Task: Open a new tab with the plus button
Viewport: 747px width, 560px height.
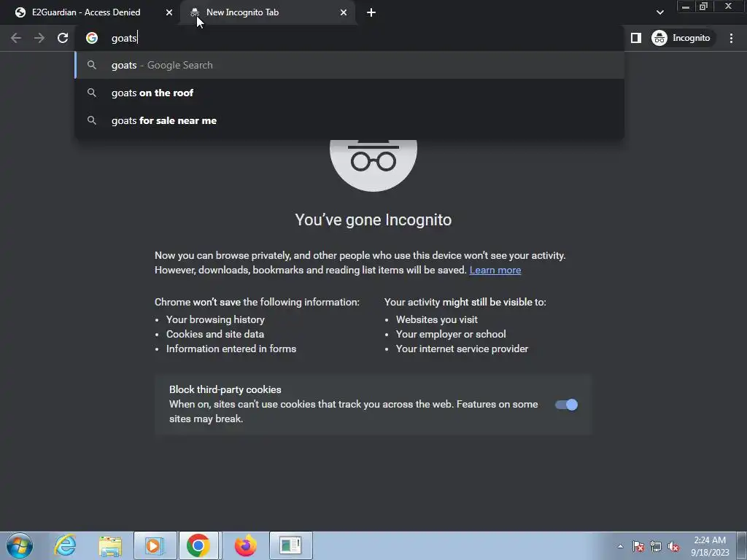Action: click(371, 12)
